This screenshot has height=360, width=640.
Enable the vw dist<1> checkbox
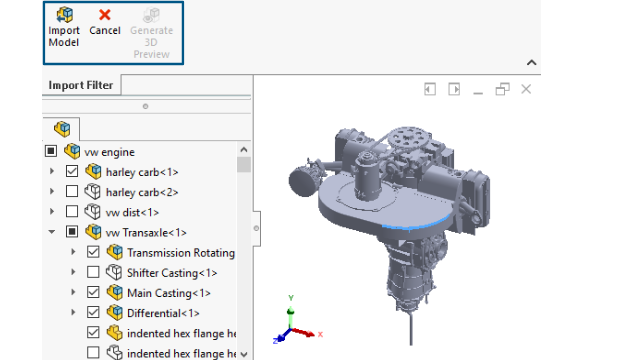[x=72, y=211]
